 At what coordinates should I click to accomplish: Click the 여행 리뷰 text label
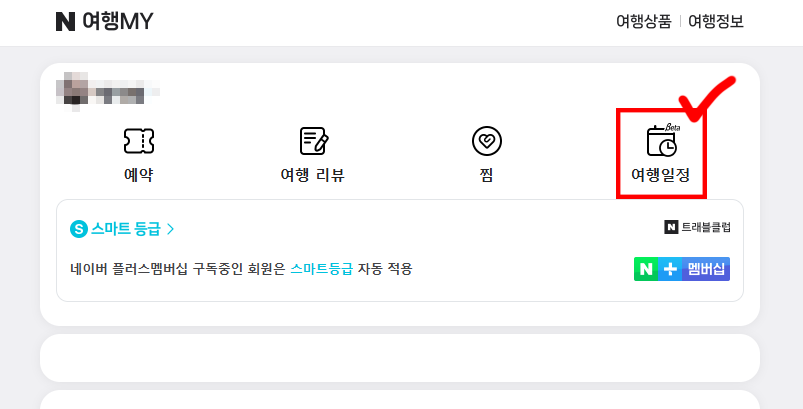click(314, 176)
